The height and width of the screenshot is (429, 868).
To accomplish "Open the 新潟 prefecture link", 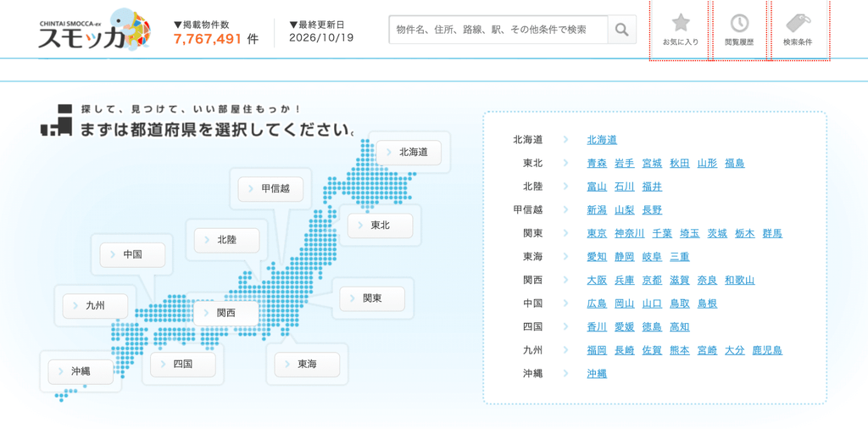I will [597, 209].
